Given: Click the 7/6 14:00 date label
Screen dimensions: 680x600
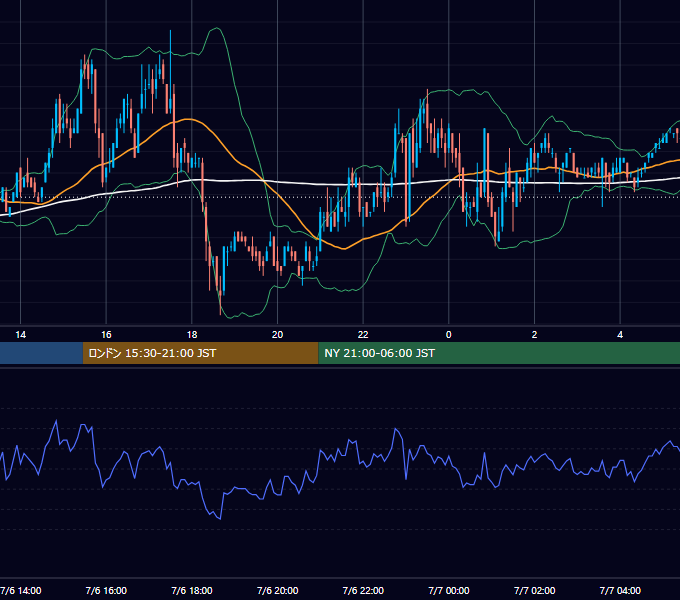Looking at the screenshot, I should [x=20, y=590].
